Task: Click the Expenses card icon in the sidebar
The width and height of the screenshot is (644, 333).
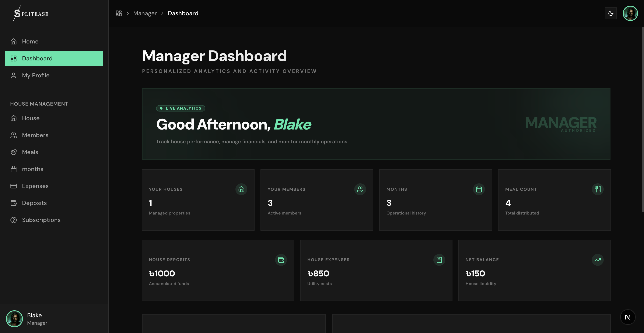Action: click(14, 186)
